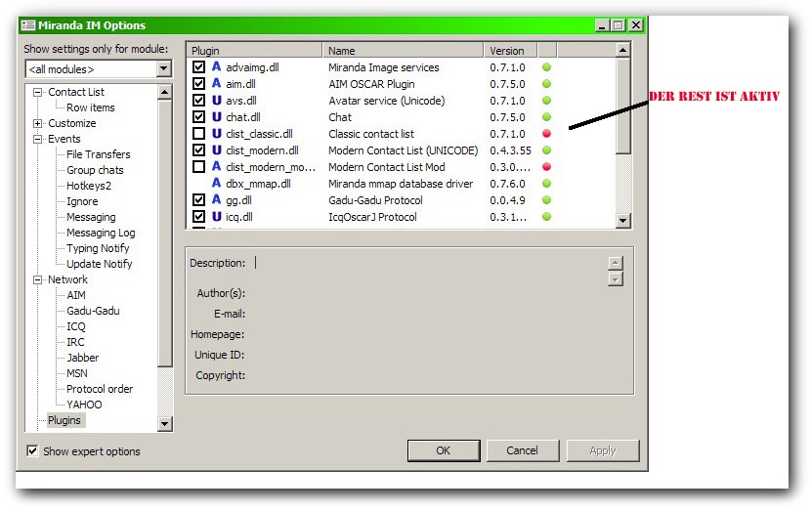Select the Plugins tree item
812x512 pixels.
(64, 420)
